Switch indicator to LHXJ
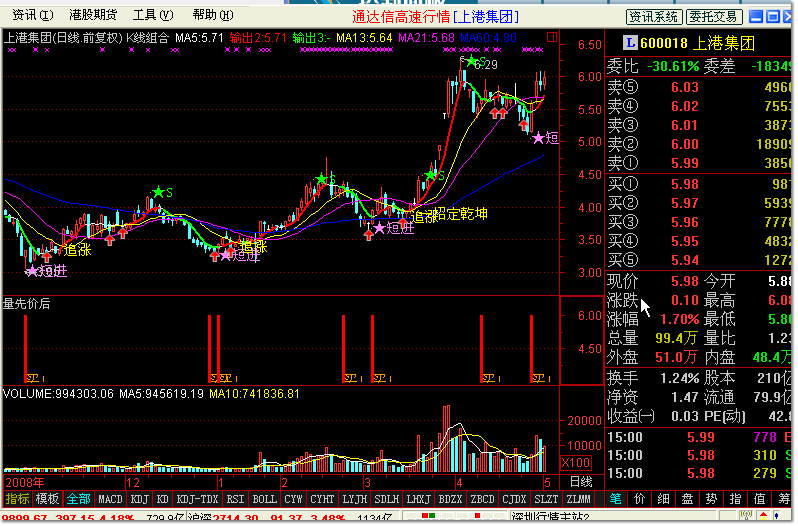The width and height of the screenshot is (798, 526). tap(419, 499)
